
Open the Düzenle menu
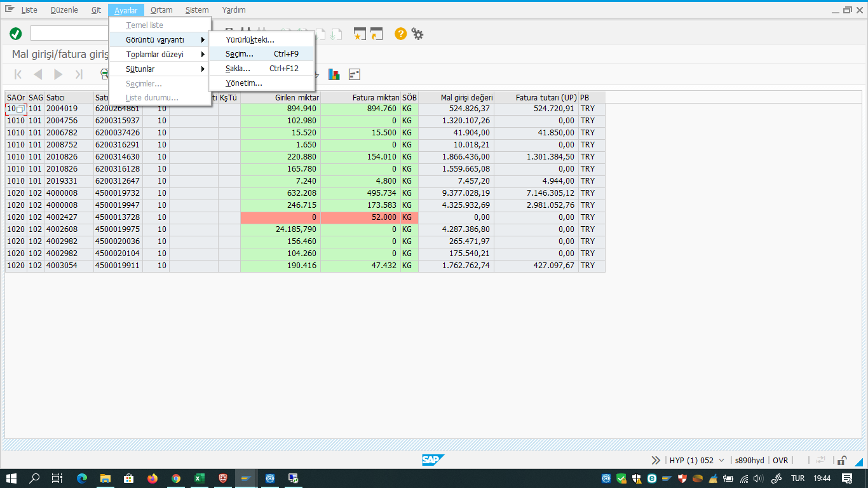pos(64,10)
